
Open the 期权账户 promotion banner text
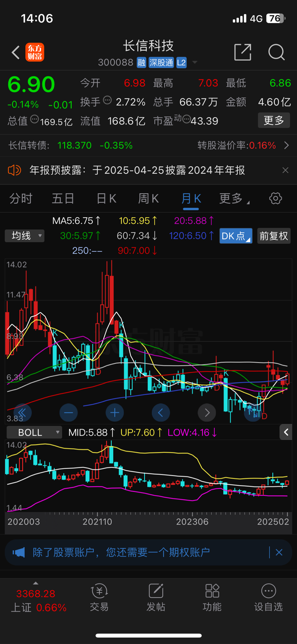121,552
